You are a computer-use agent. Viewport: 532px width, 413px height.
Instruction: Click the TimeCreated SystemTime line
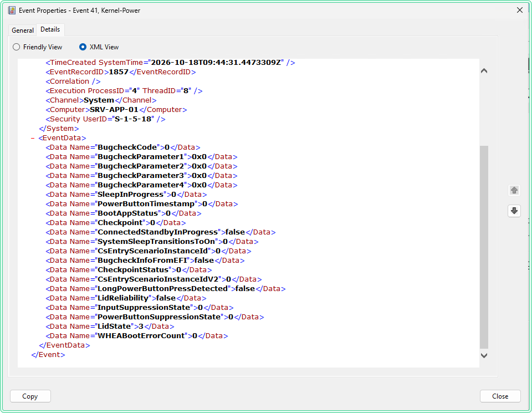coord(170,63)
